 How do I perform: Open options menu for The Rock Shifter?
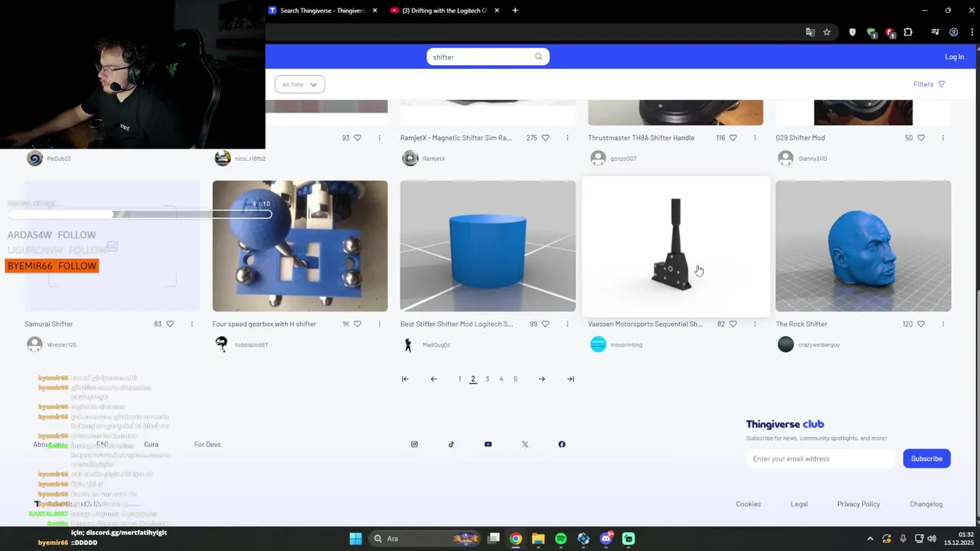click(942, 324)
